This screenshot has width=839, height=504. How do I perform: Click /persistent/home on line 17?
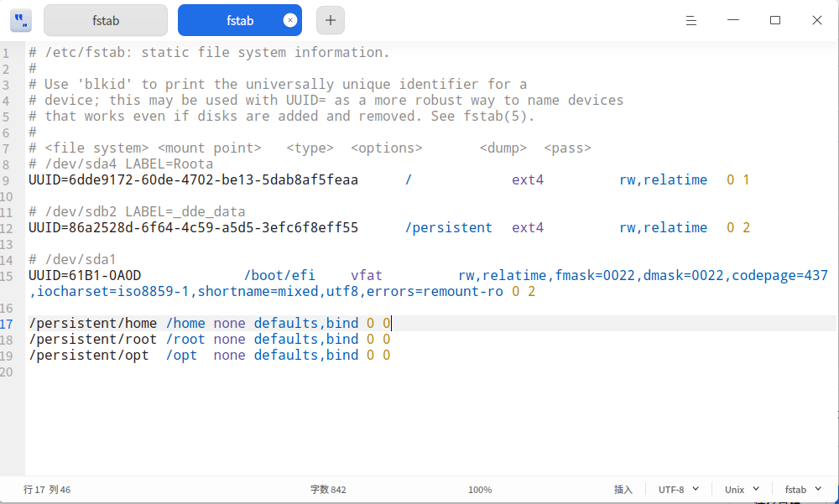92,323
